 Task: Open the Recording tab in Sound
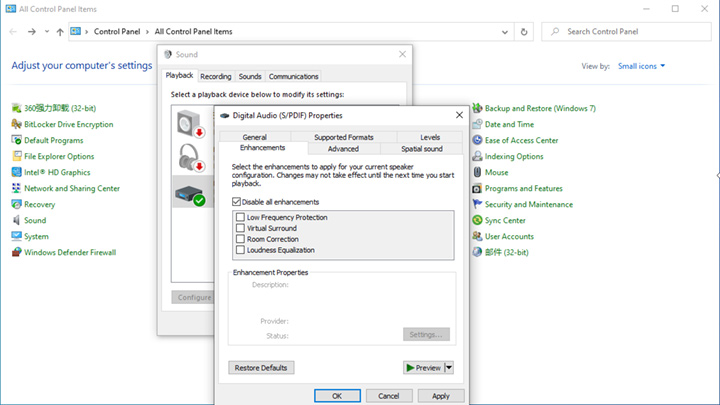[x=215, y=76]
